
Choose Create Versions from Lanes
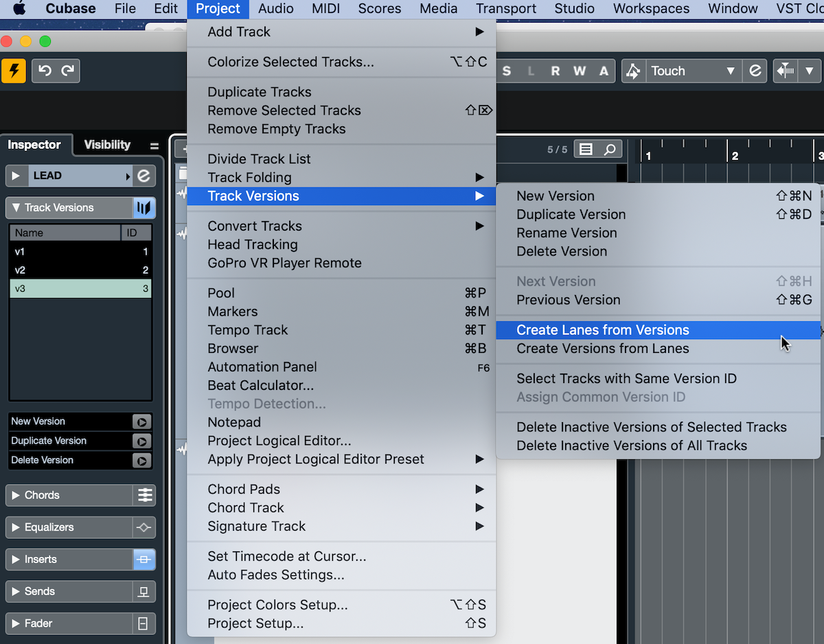(658, 349)
